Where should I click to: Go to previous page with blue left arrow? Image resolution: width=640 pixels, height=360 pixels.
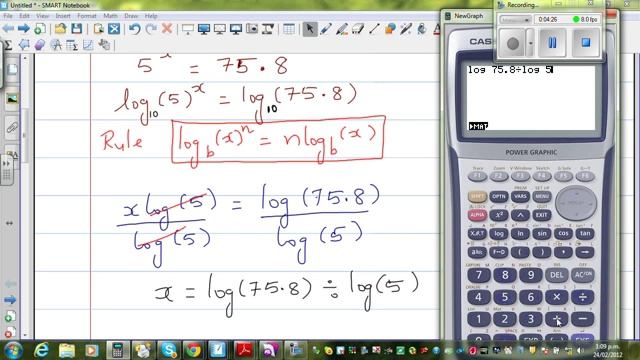pyautogui.click(x=8, y=29)
